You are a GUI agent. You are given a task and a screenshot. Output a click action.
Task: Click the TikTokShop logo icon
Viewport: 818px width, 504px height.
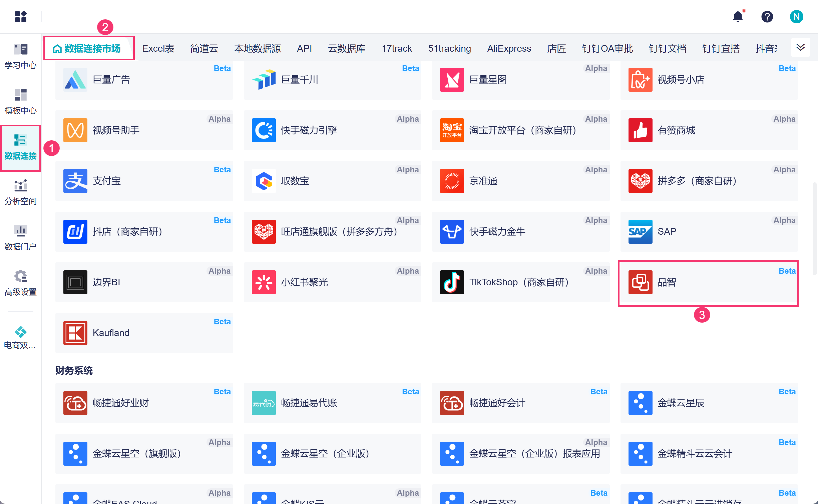pos(452,282)
